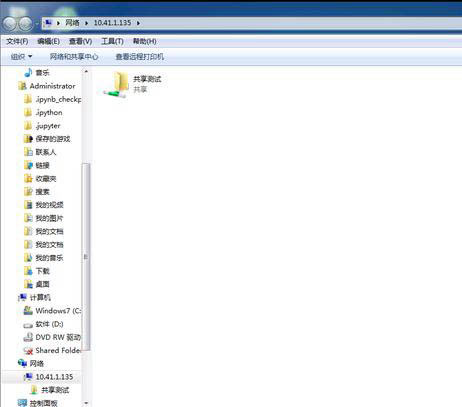Open the 工具(T) menu
The width and height of the screenshot is (462, 407).
[x=112, y=41]
